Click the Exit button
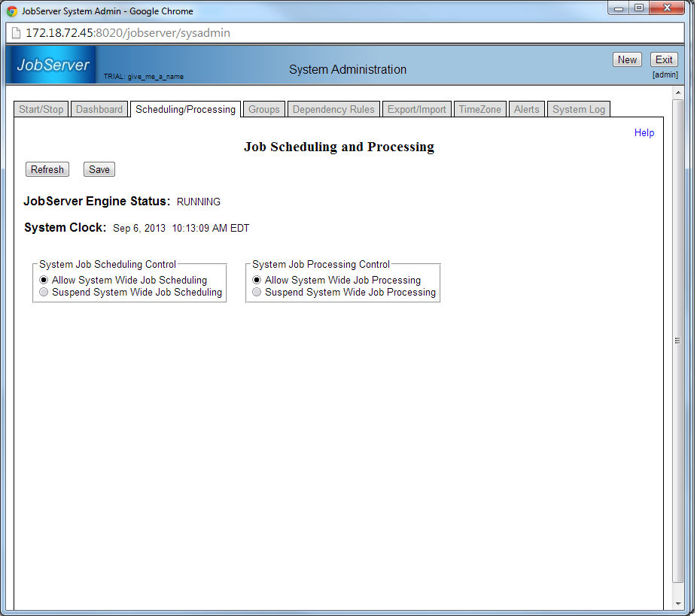 tap(664, 60)
